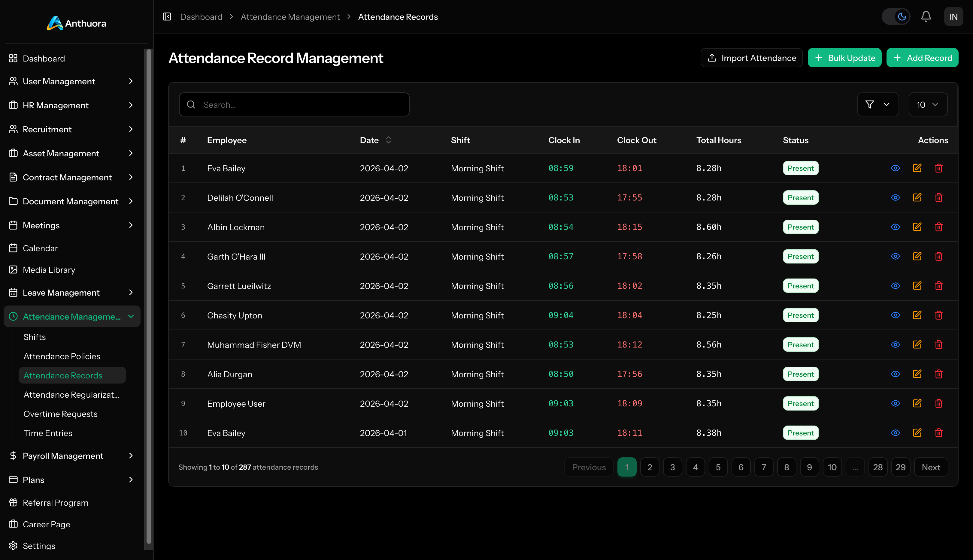Image resolution: width=973 pixels, height=560 pixels.
Task: Open notifications via the bell icon
Action: [x=926, y=17]
